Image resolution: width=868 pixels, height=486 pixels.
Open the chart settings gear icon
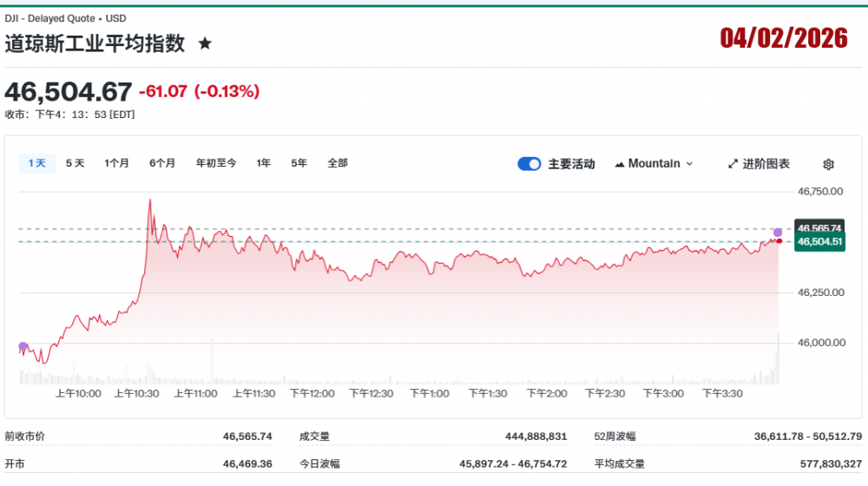828,164
